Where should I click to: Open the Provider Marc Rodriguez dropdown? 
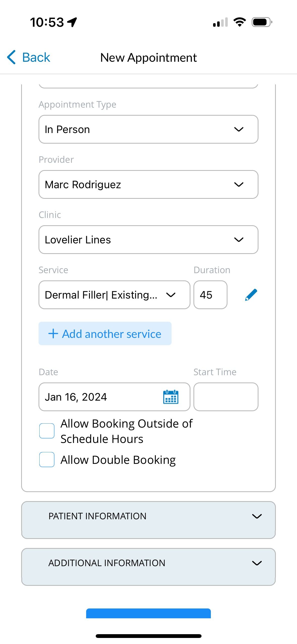point(148,184)
